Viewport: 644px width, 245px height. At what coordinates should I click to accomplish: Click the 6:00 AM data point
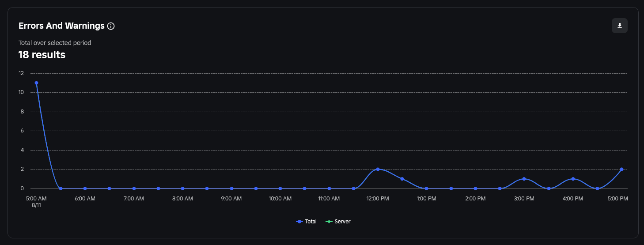point(85,188)
